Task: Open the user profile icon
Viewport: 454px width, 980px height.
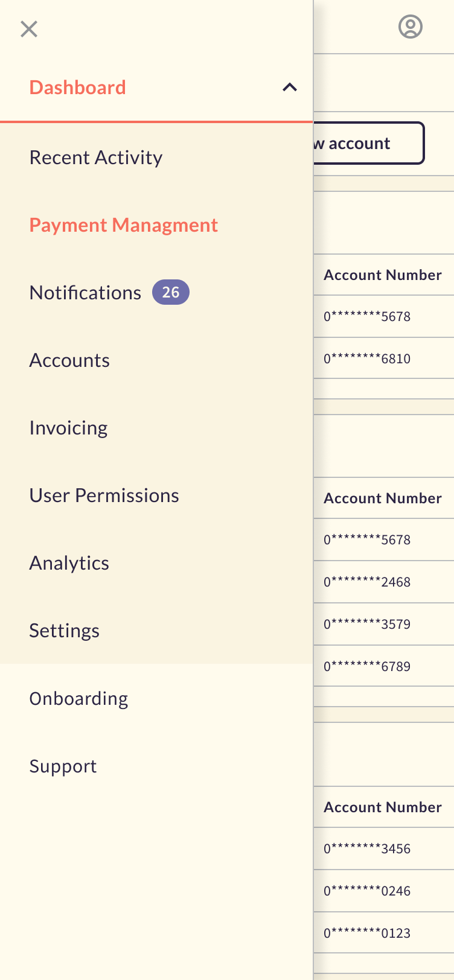Action: [410, 27]
